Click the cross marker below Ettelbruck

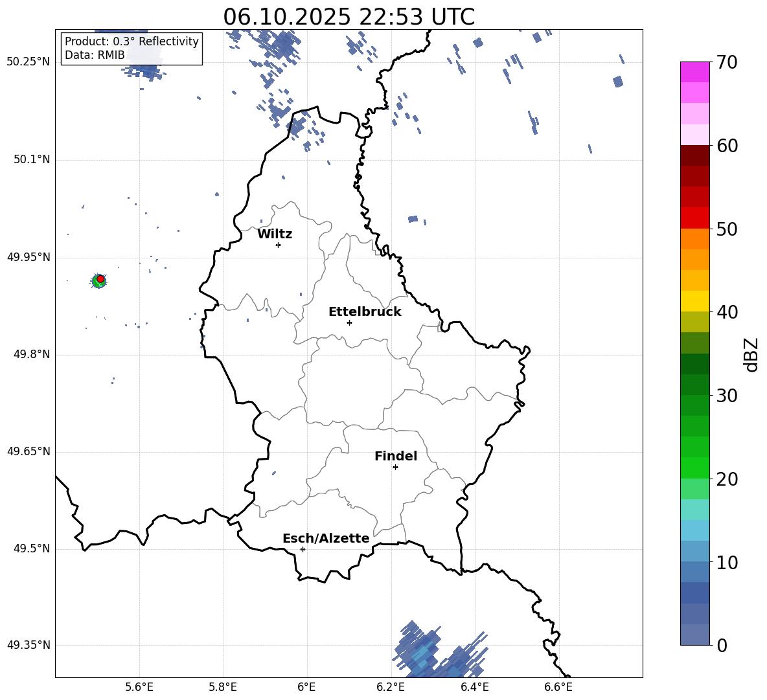click(x=349, y=322)
